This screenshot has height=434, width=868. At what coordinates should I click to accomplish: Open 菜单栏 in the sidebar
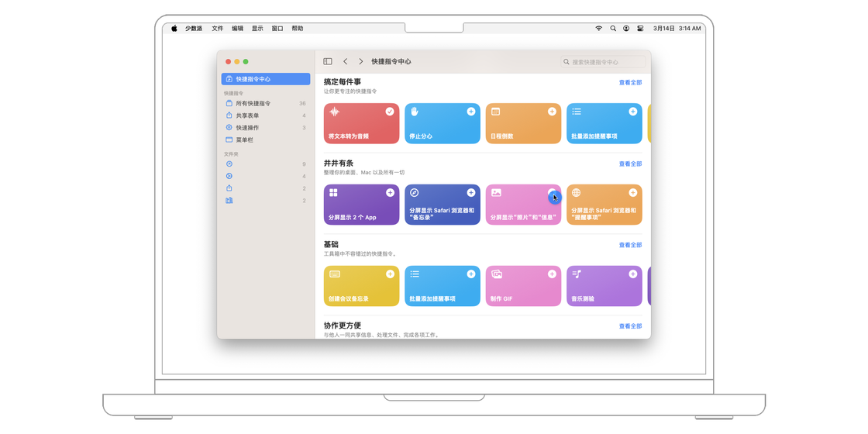[x=266, y=140]
